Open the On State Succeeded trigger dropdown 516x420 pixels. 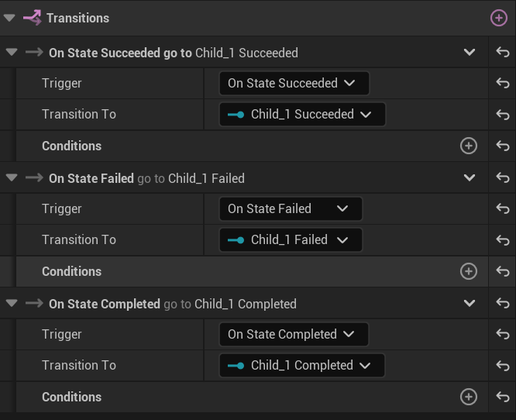point(294,83)
